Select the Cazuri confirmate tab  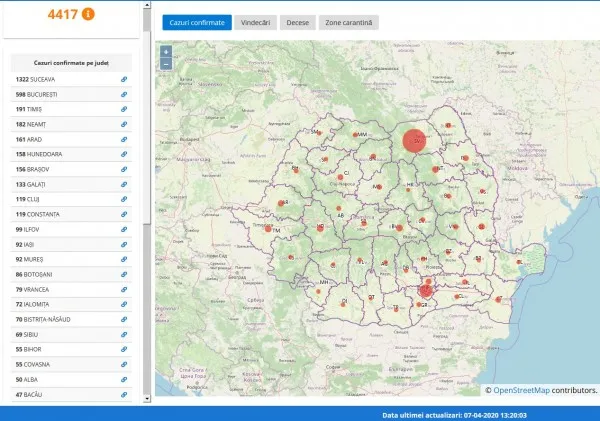pyautogui.click(x=197, y=23)
